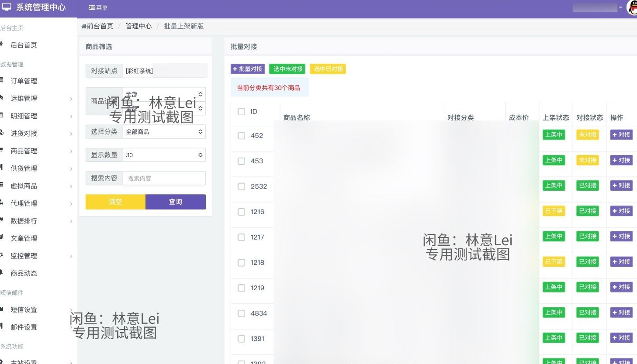Open the 选择分类 dropdown showing 全部商品

coord(164,131)
